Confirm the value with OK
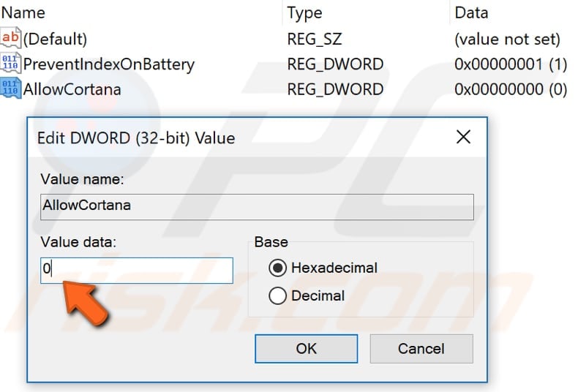 pos(306,349)
